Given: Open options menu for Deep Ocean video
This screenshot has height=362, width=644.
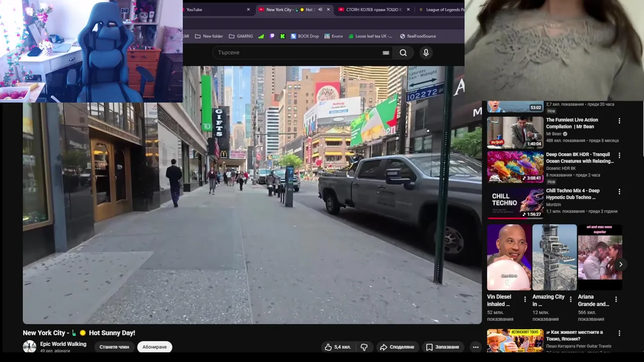Looking at the screenshot, I should 619,156.
